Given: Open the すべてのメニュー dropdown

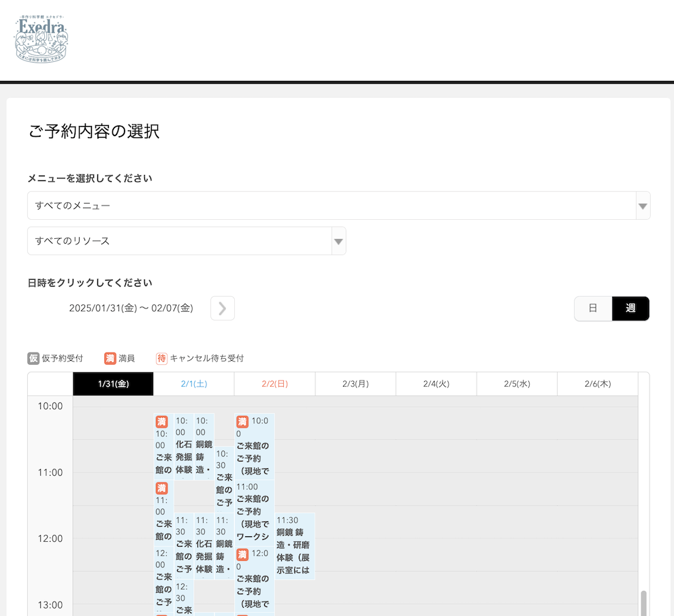Looking at the screenshot, I should tap(337, 205).
